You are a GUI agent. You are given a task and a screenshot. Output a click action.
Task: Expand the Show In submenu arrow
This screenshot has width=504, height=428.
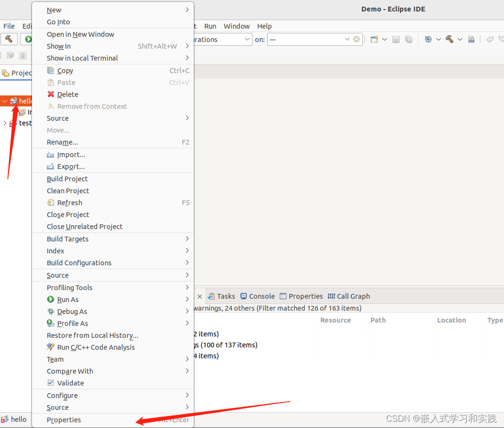187,46
